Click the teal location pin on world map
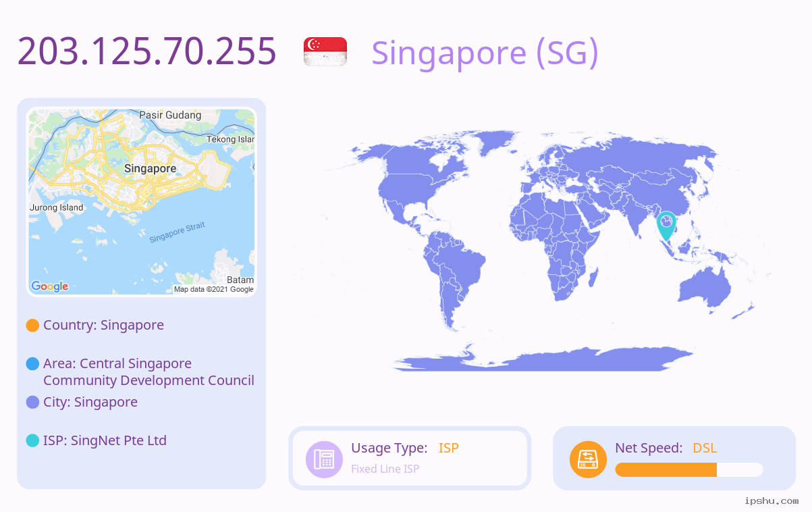The height and width of the screenshot is (512, 812). pos(666,226)
